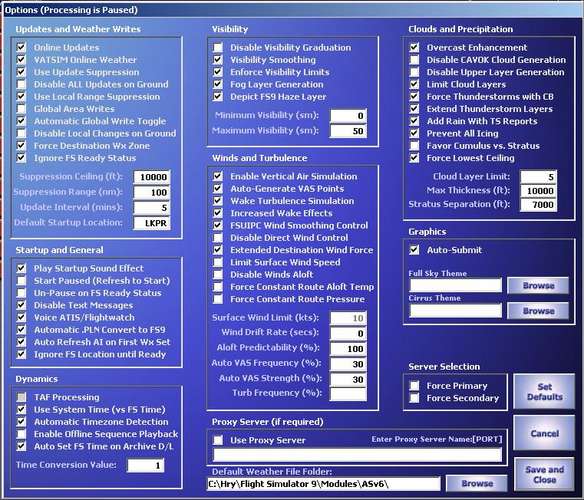The image size is (584, 500).
Task: Select the Suppression Range value field
Action: [152, 192]
